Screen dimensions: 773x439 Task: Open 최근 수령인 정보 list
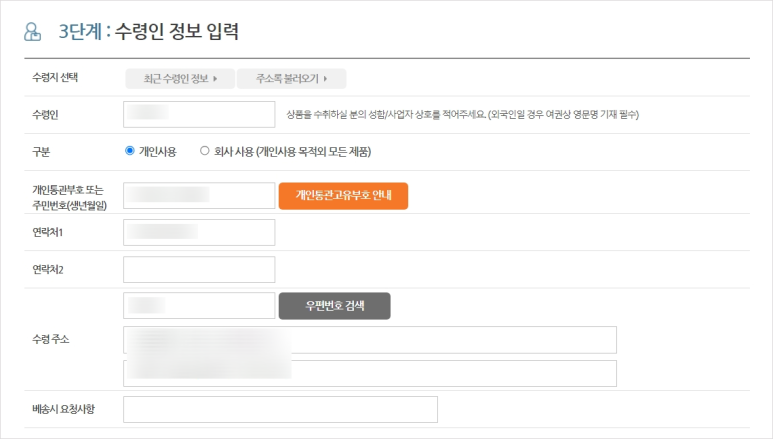tap(180, 79)
